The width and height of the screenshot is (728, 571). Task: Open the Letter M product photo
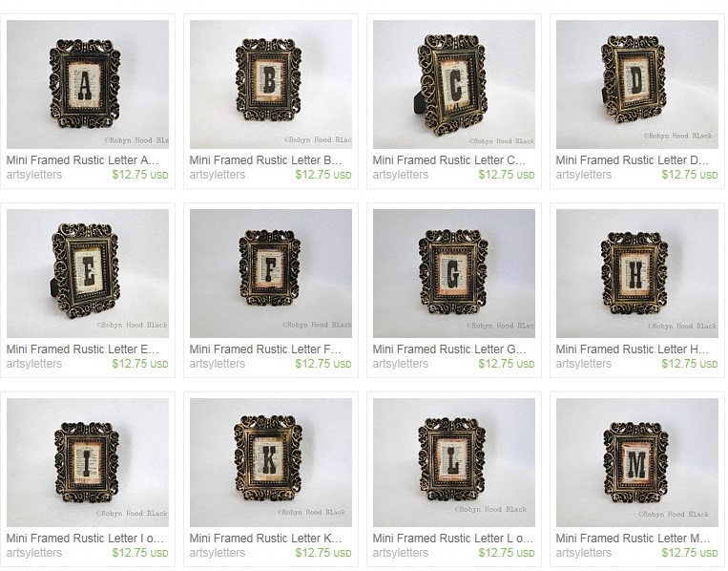637,462
